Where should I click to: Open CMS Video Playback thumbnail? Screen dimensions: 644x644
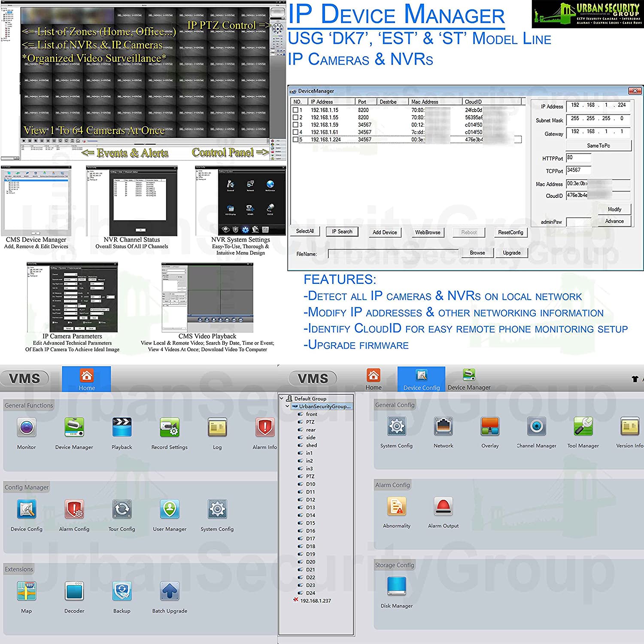207,298
